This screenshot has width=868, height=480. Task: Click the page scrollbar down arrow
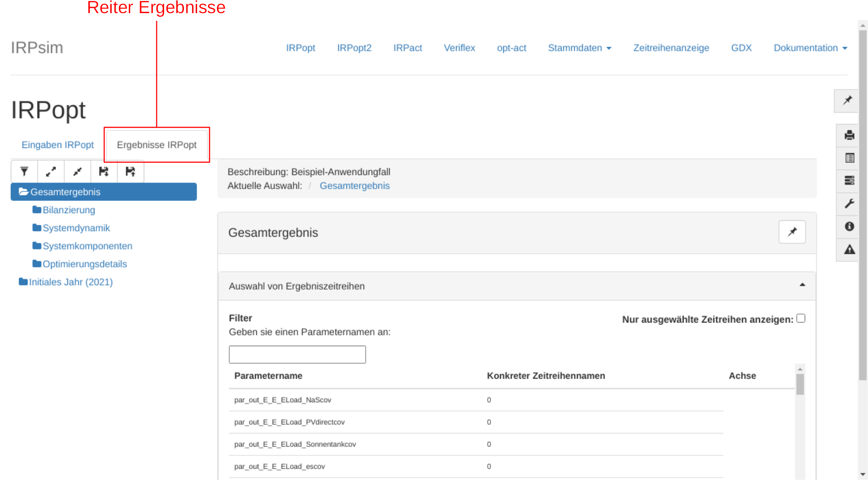863,475
